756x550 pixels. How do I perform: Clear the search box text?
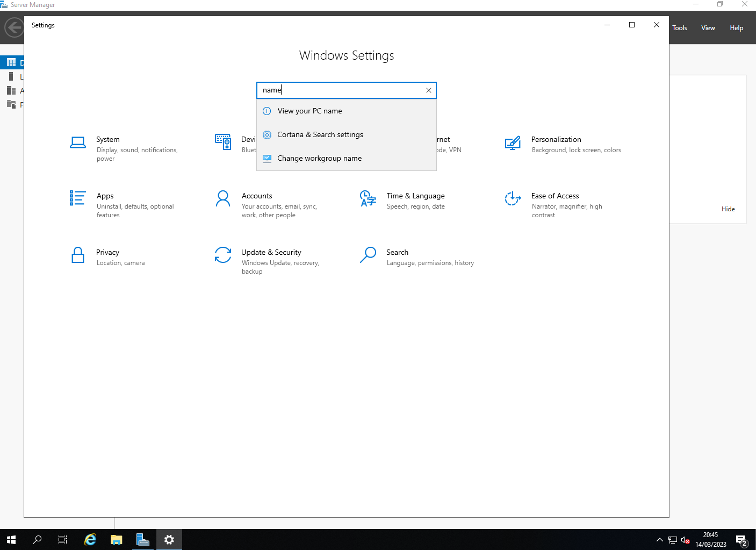pyautogui.click(x=429, y=90)
